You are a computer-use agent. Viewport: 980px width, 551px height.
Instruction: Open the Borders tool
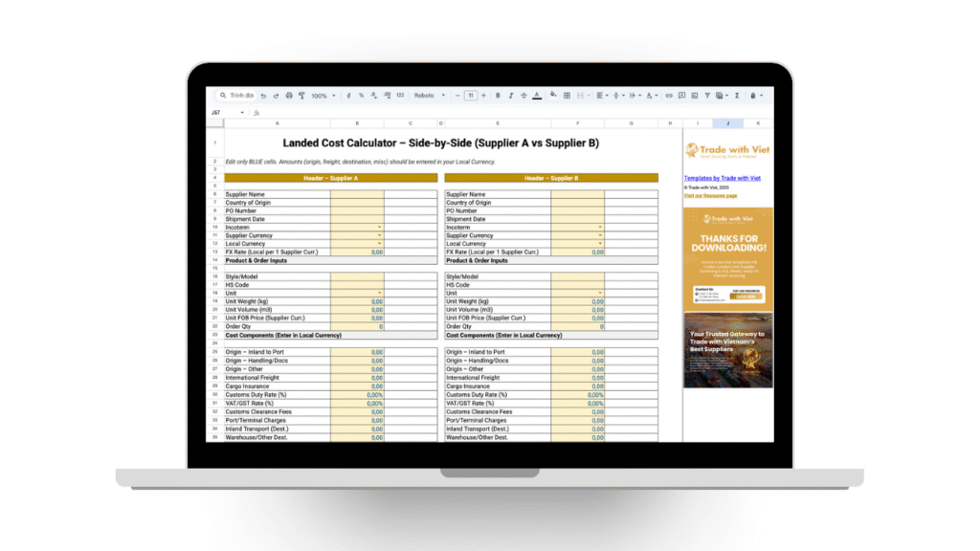click(567, 96)
